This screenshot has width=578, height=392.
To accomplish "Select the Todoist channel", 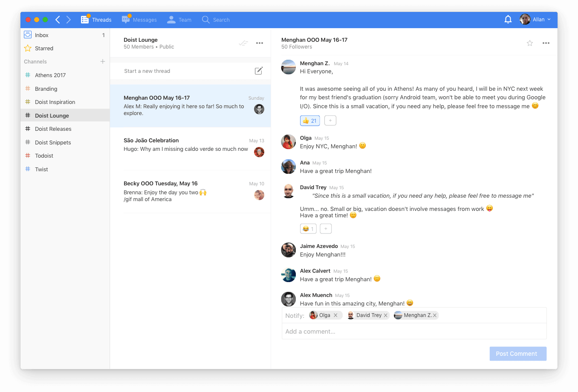I will click(65, 156).
